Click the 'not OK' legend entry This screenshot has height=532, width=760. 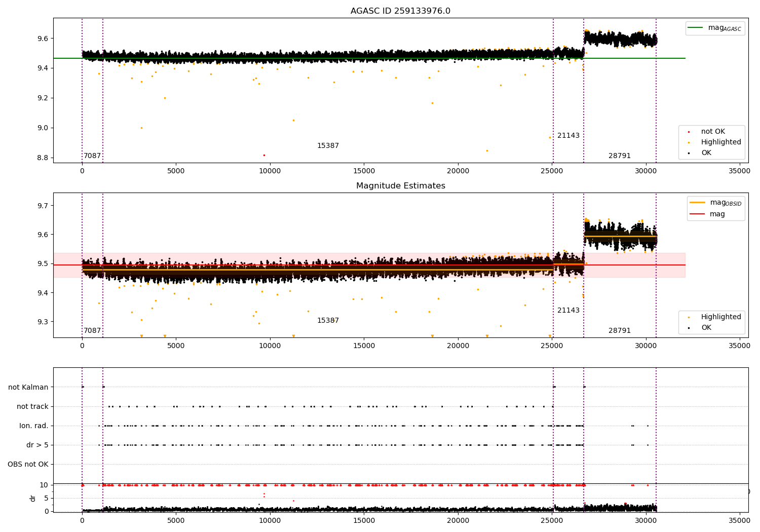click(713, 132)
